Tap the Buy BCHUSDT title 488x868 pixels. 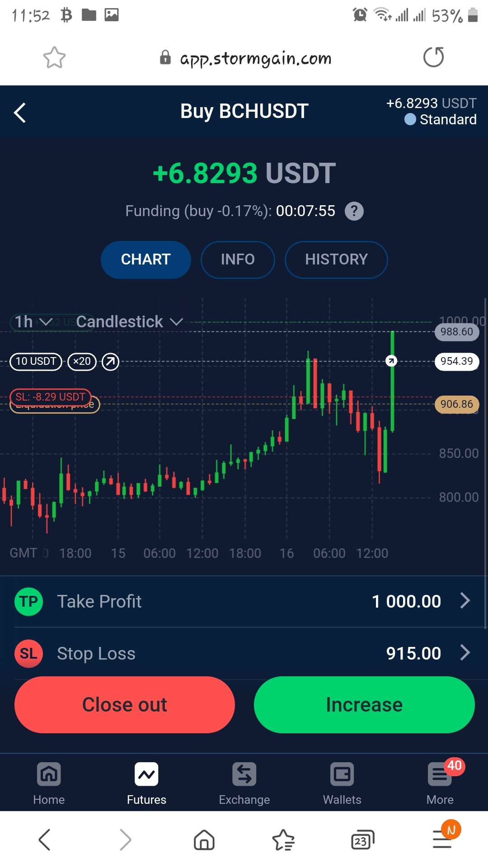pos(244,111)
